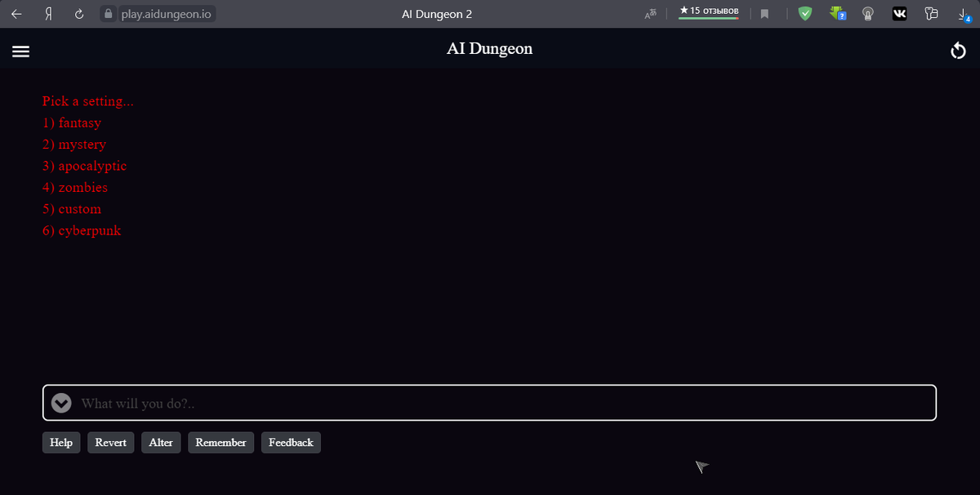
Task: Click the Feedback button
Action: [x=291, y=443]
